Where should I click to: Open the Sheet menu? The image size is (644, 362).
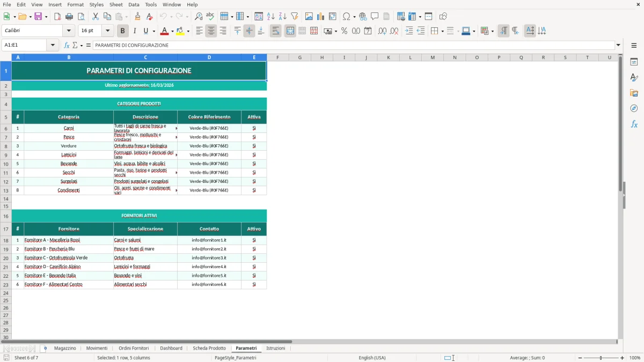click(x=116, y=4)
